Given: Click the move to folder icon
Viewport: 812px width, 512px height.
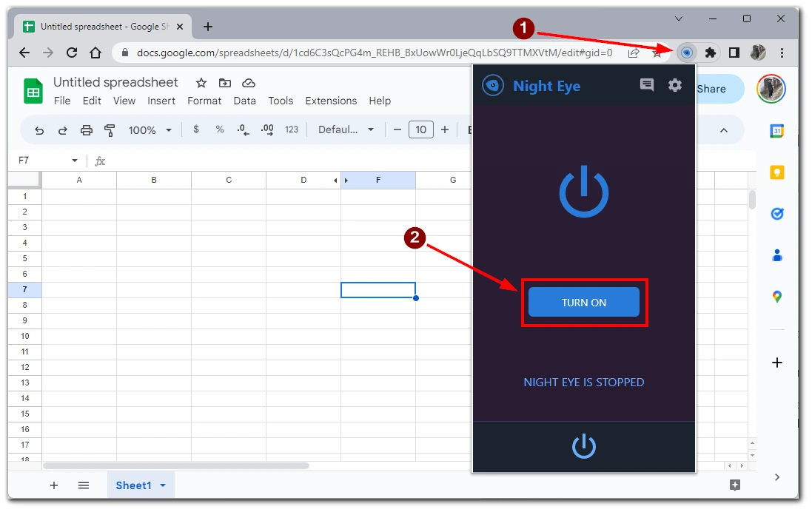Looking at the screenshot, I should [225, 83].
